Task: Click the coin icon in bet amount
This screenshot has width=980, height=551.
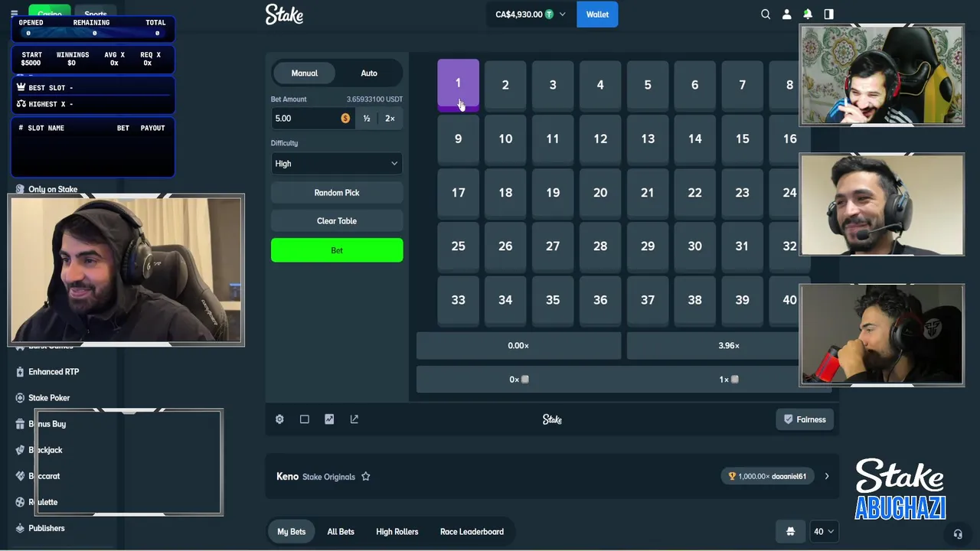Action: coord(345,118)
